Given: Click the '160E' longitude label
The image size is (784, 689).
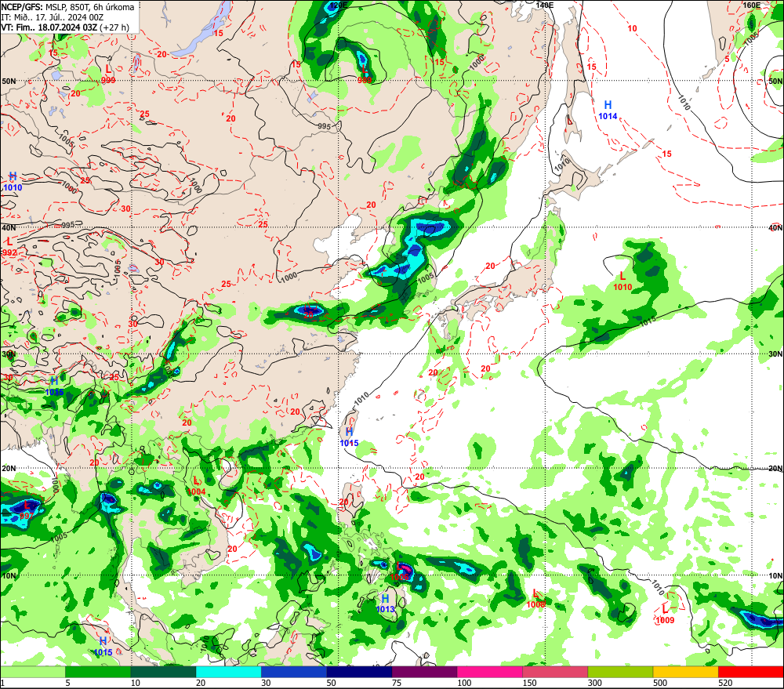Looking at the screenshot, I should pyautogui.click(x=752, y=5).
